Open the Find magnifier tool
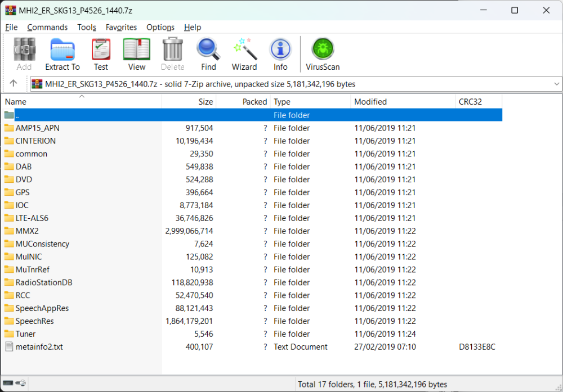This screenshot has height=392, width=563. (208, 49)
